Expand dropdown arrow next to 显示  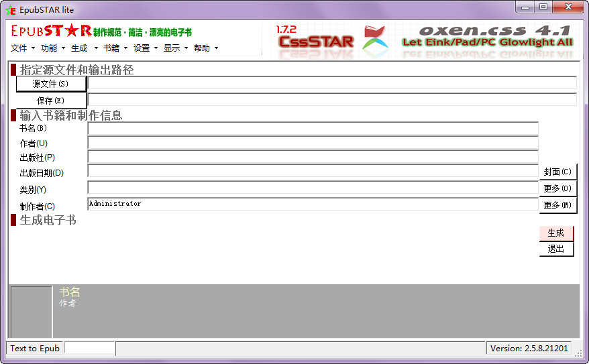[186, 48]
